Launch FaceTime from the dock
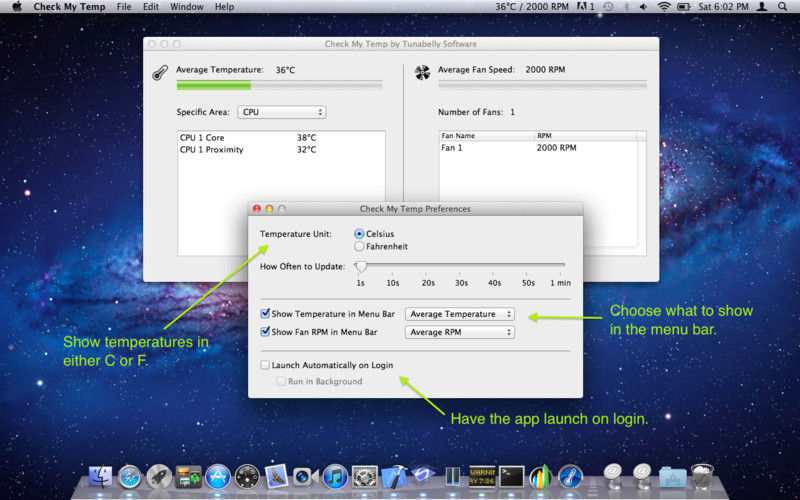 coord(306,477)
